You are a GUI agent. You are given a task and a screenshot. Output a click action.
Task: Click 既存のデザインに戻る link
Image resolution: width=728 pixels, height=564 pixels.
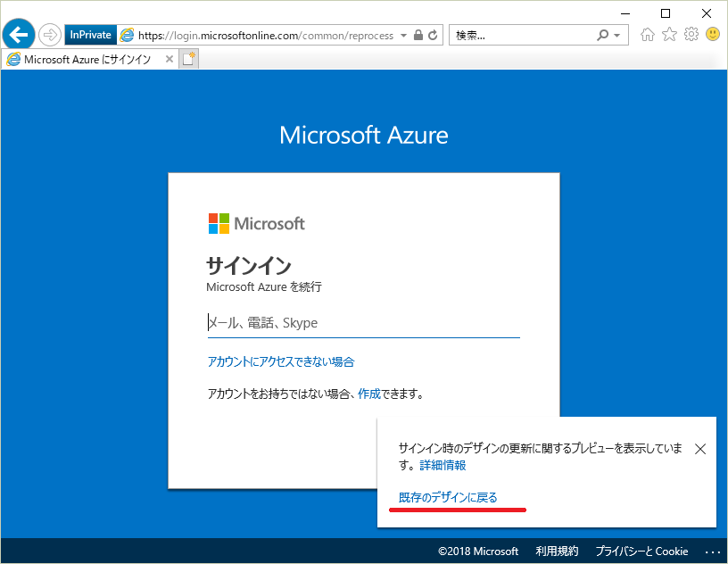pyautogui.click(x=448, y=498)
